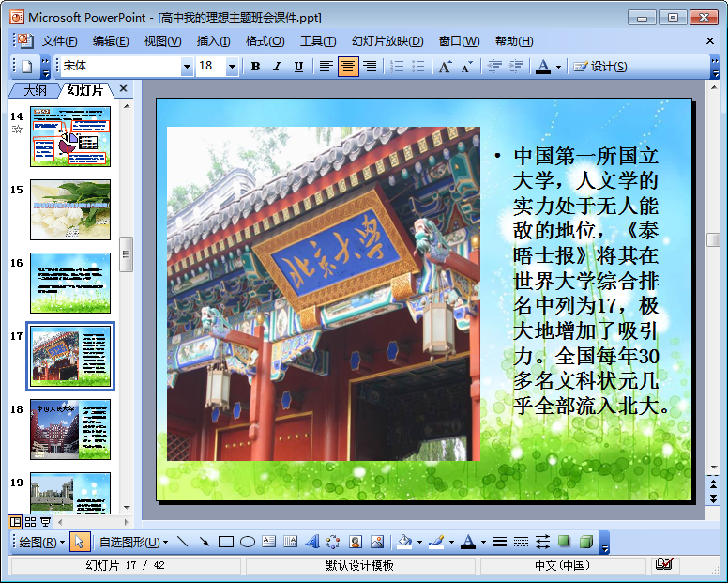
Task: Open the 视图(V) menu
Action: pyautogui.click(x=162, y=41)
